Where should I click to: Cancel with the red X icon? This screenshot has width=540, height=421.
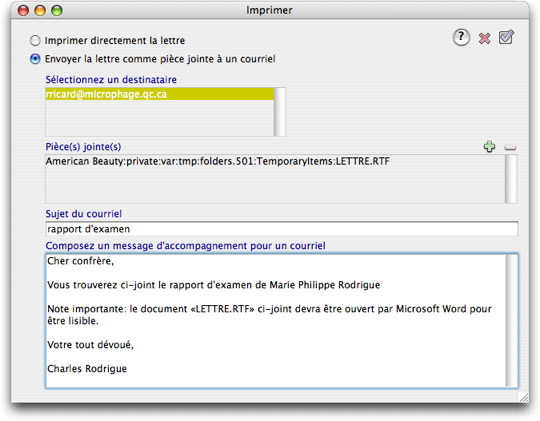(485, 38)
